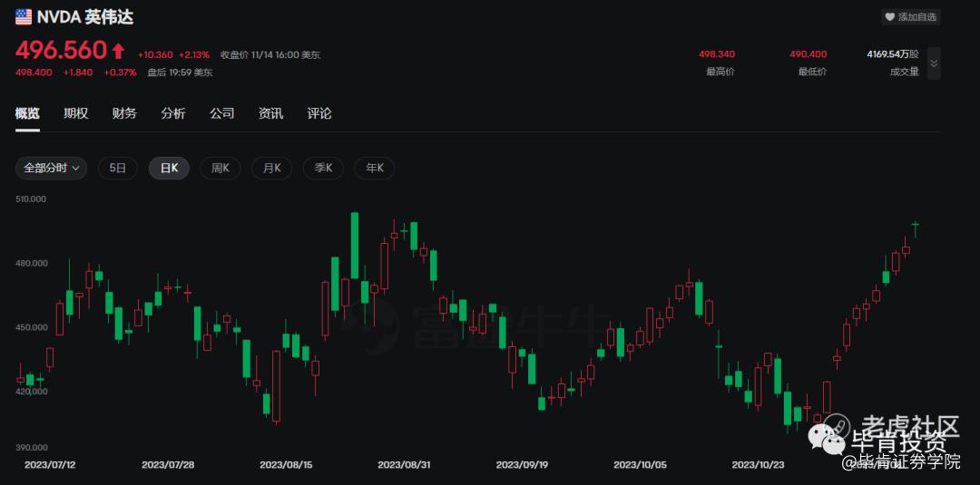The width and height of the screenshot is (980, 485).
Task: Add the stock via the 添加自选 heart button
Action: (911, 17)
